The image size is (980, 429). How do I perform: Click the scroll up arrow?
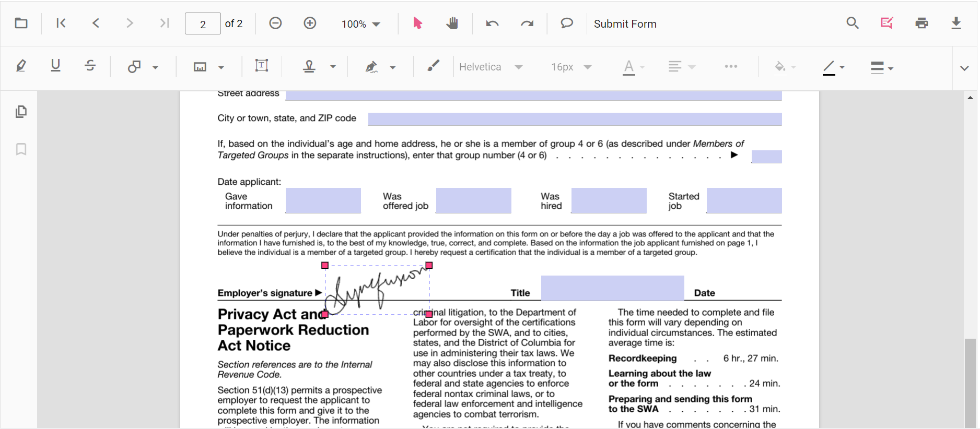(x=970, y=98)
